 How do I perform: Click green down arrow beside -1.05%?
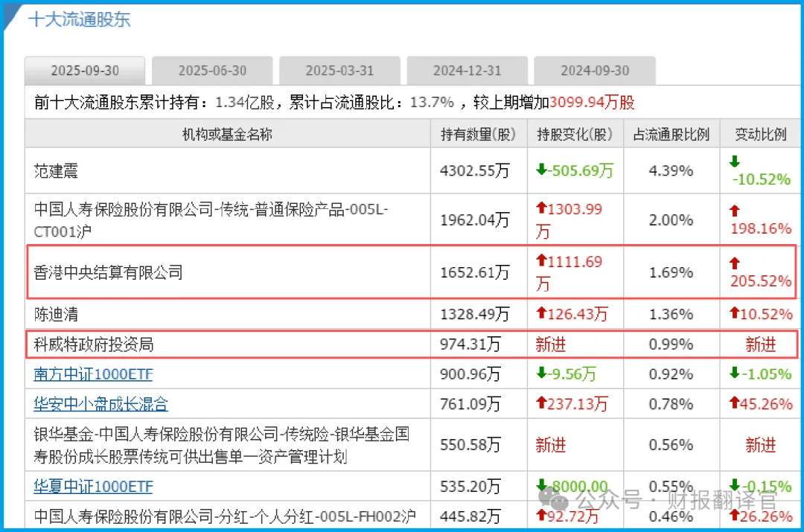tap(735, 374)
